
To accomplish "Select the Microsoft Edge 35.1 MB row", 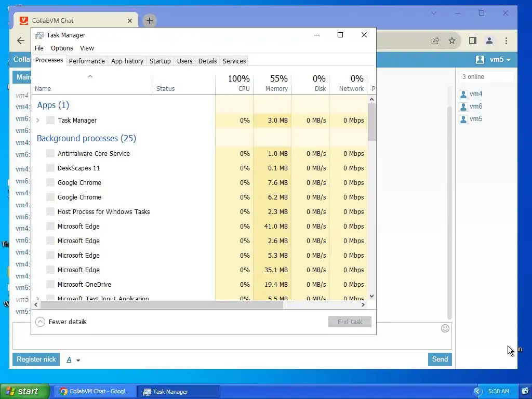I will (x=200, y=270).
